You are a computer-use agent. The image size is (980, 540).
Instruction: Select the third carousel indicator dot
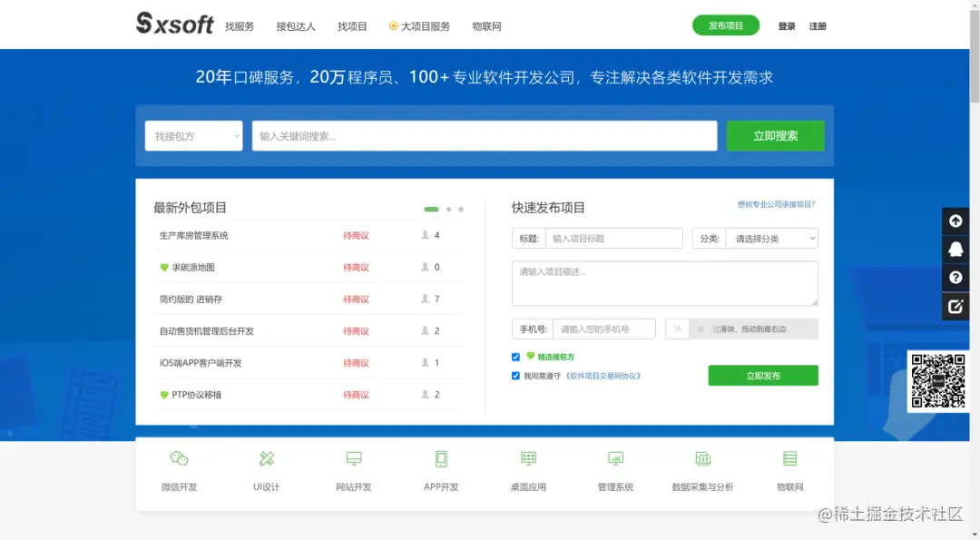(461, 210)
